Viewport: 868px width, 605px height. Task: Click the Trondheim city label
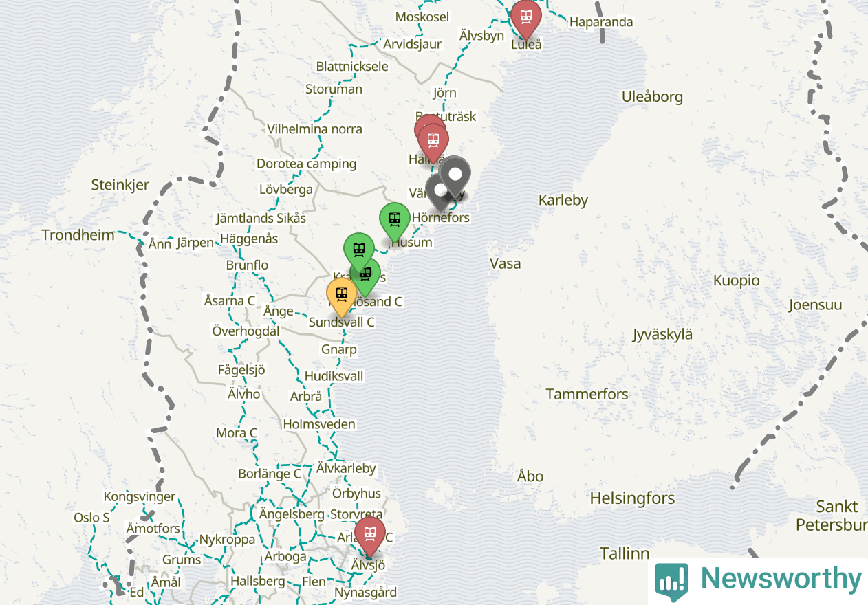[78, 235]
